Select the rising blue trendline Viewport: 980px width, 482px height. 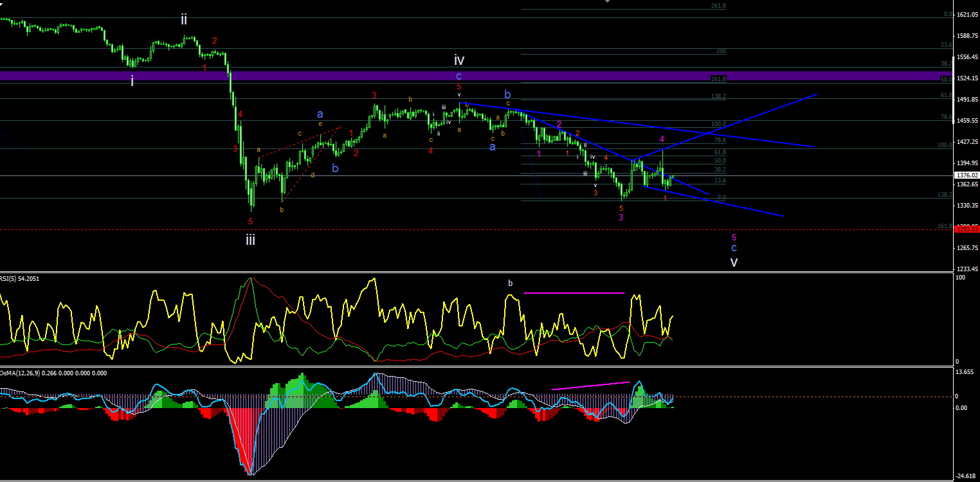[x=724, y=127]
